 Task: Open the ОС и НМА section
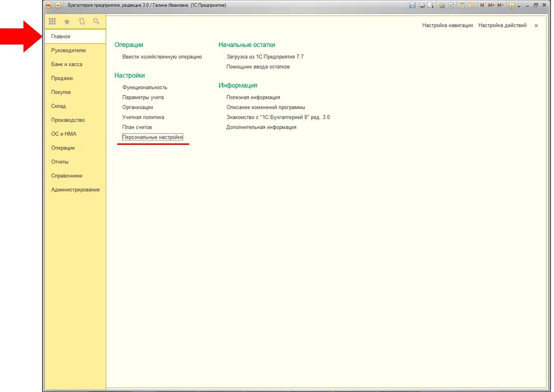75,134
